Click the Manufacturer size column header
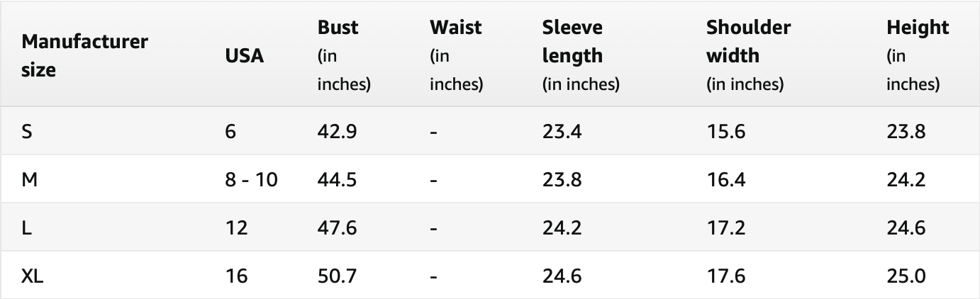Screen dimensions: 980x299 (84, 55)
